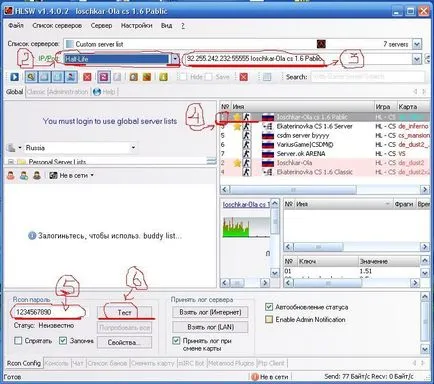
Task: Expand the Personal Server Lists tree node
Action: pos(11,162)
